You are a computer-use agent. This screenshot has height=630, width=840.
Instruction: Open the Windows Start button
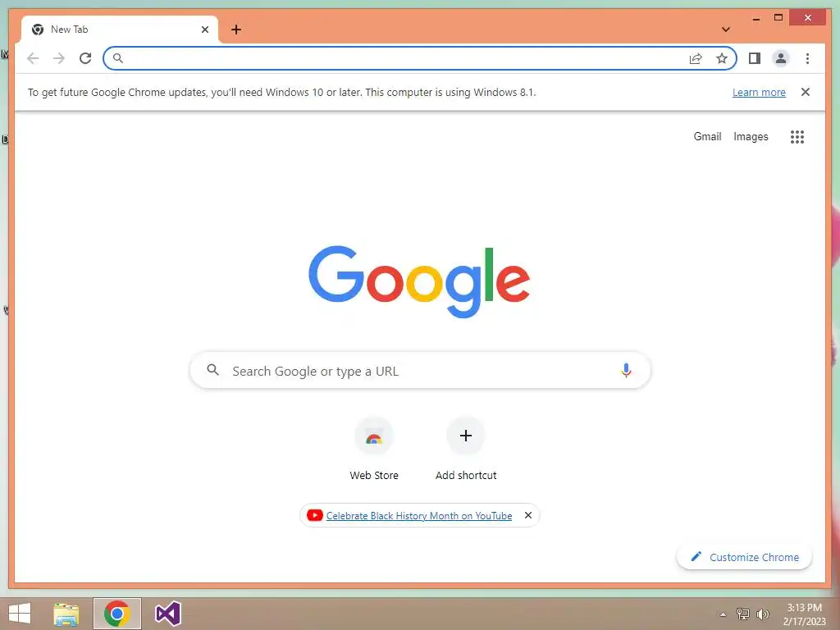click(20, 614)
